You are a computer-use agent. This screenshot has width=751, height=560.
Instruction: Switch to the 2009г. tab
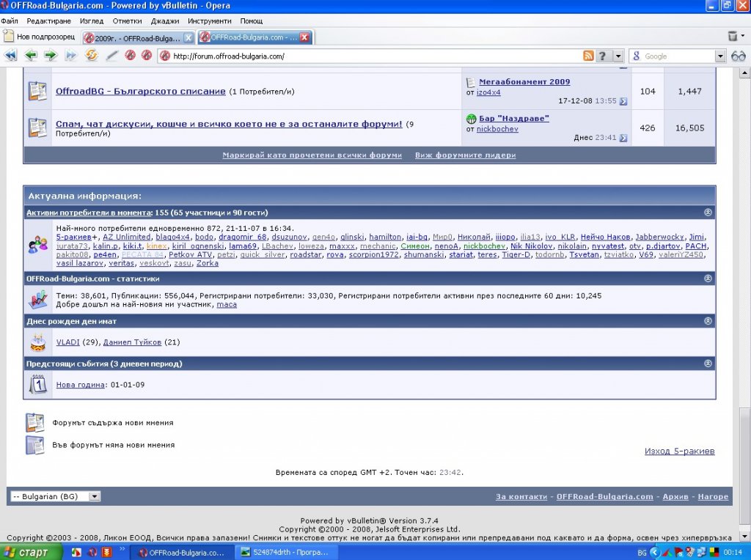pyautogui.click(x=136, y=37)
